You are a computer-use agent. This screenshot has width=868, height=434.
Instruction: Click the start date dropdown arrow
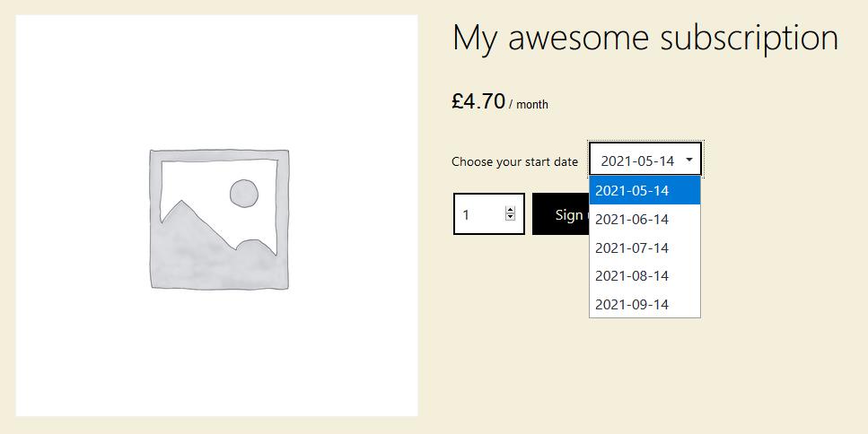pyautogui.click(x=689, y=160)
